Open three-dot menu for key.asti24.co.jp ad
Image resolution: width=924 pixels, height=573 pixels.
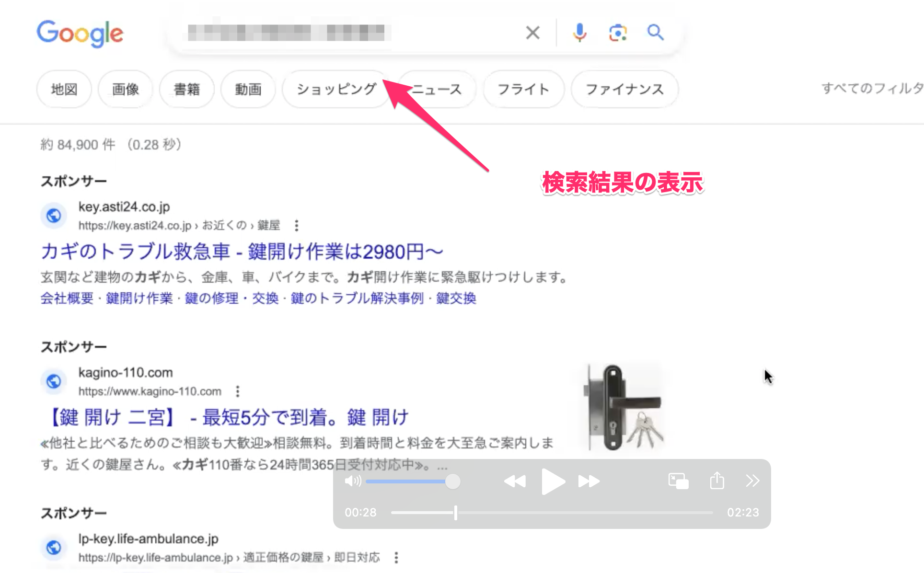(297, 226)
